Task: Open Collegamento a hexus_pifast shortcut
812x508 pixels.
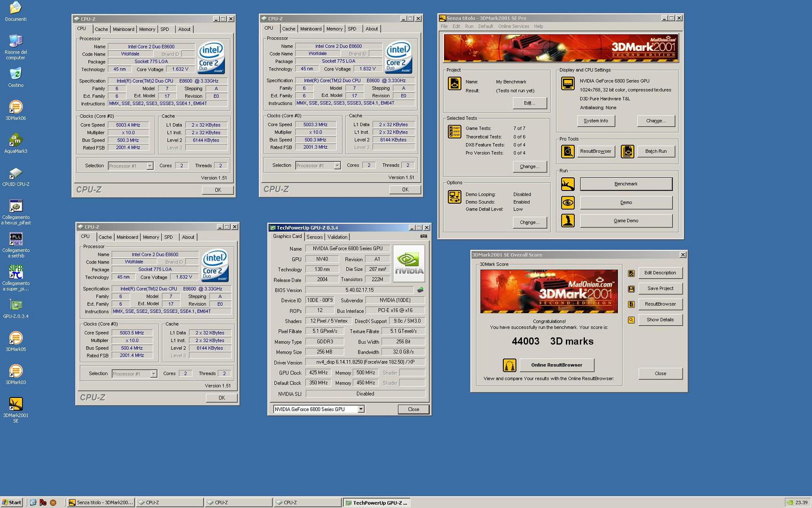Action: (16, 206)
